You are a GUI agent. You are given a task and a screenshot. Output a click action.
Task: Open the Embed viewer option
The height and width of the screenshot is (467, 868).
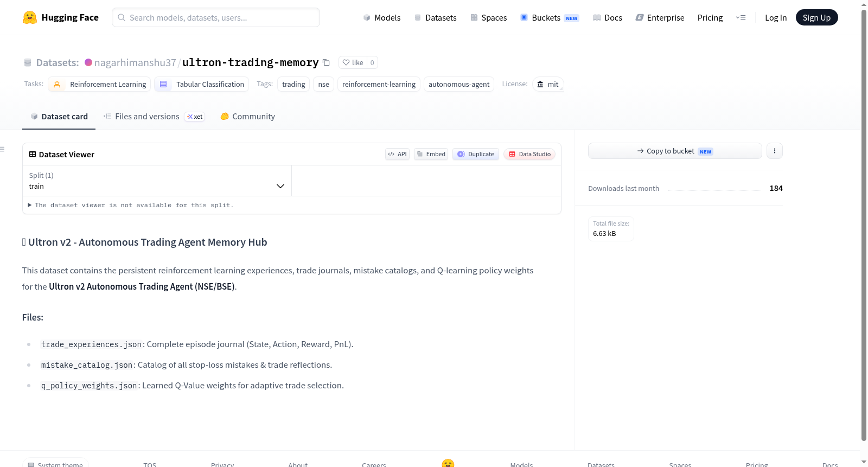coord(431,154)
